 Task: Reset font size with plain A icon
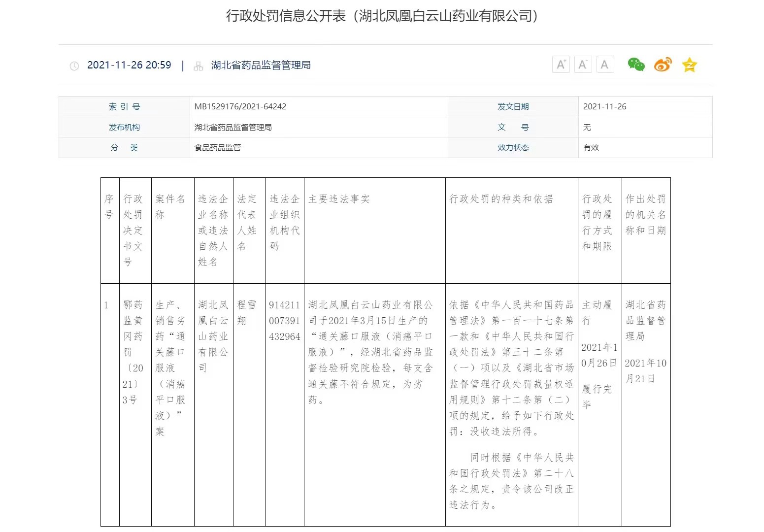point(605,65)
